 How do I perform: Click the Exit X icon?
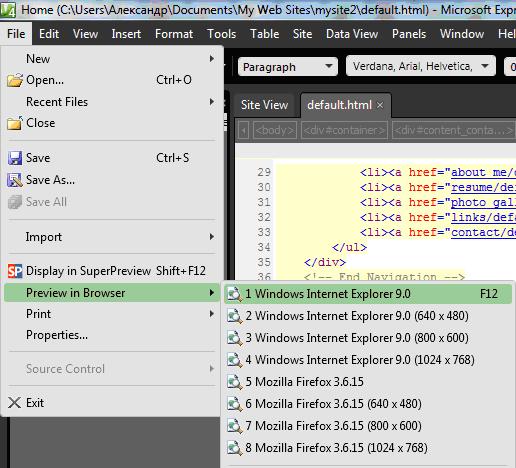14,403
